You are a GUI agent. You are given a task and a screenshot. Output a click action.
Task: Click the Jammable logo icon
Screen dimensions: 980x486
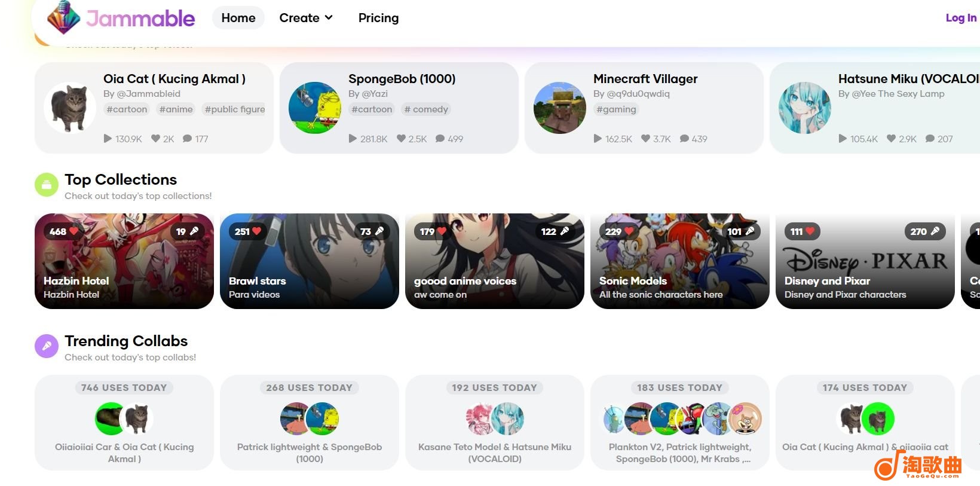[x=64, y=17]
